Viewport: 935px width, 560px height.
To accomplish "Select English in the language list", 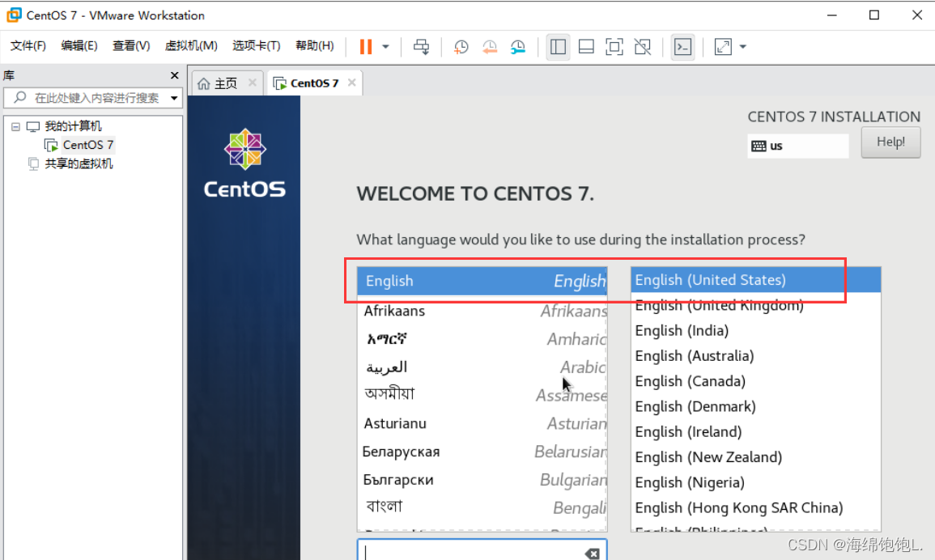I will (482, 281).
